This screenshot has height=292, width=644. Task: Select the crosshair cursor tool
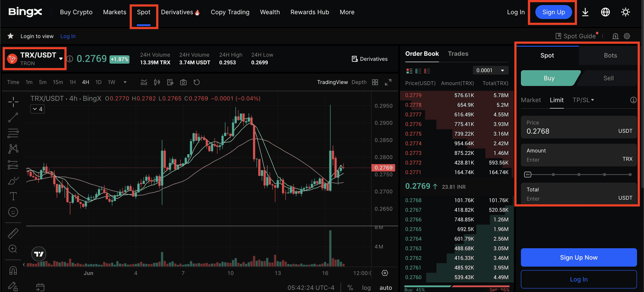pyautogui.click(x=13, y=102)
